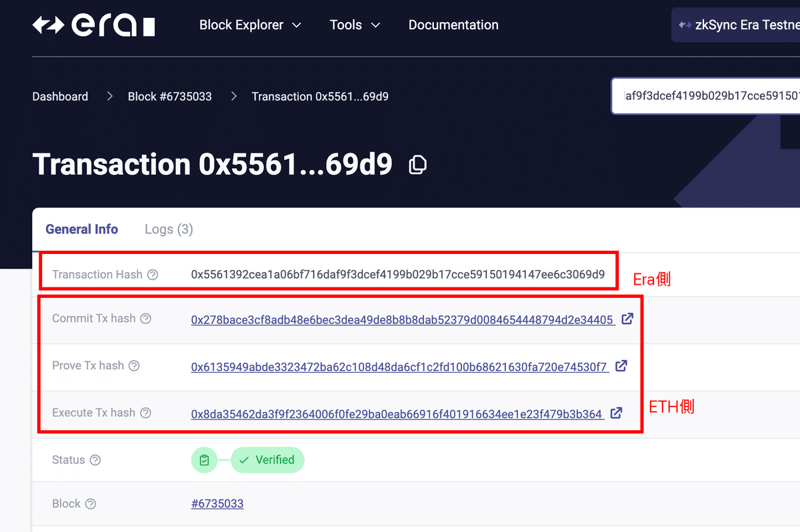Open the Block Explorer dropdown menu
The height and width of the screenshot is (532, 800).
[x=250, y=25]
